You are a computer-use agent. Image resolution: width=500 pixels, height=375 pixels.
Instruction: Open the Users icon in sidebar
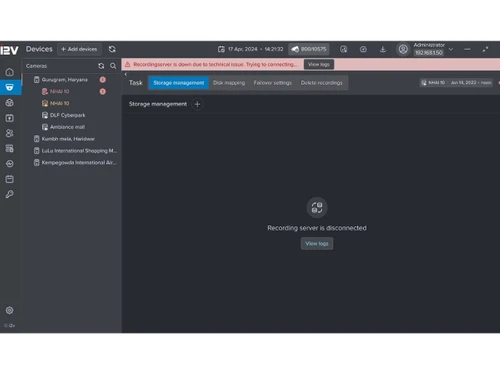click(x=10, y=133)
